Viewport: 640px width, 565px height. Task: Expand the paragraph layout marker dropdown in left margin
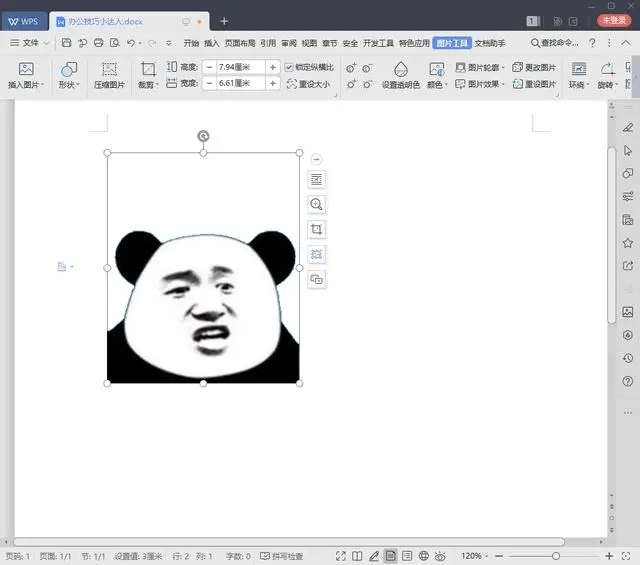[72, 267]
